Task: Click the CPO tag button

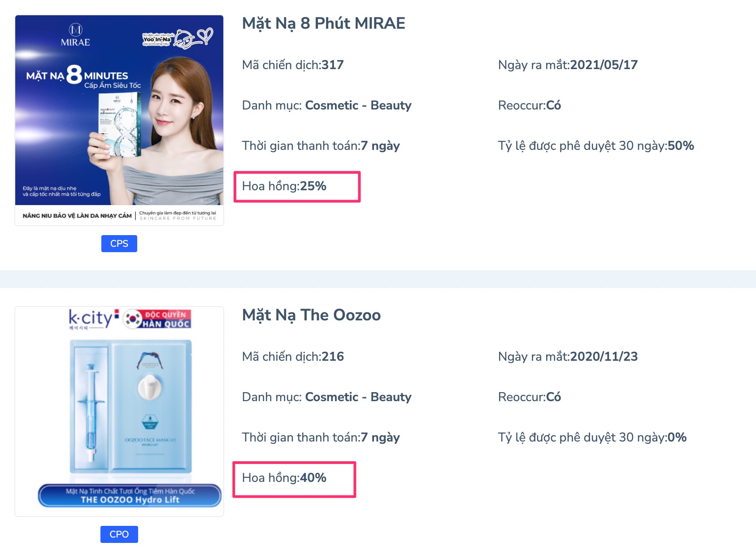Action: point(119,534)
